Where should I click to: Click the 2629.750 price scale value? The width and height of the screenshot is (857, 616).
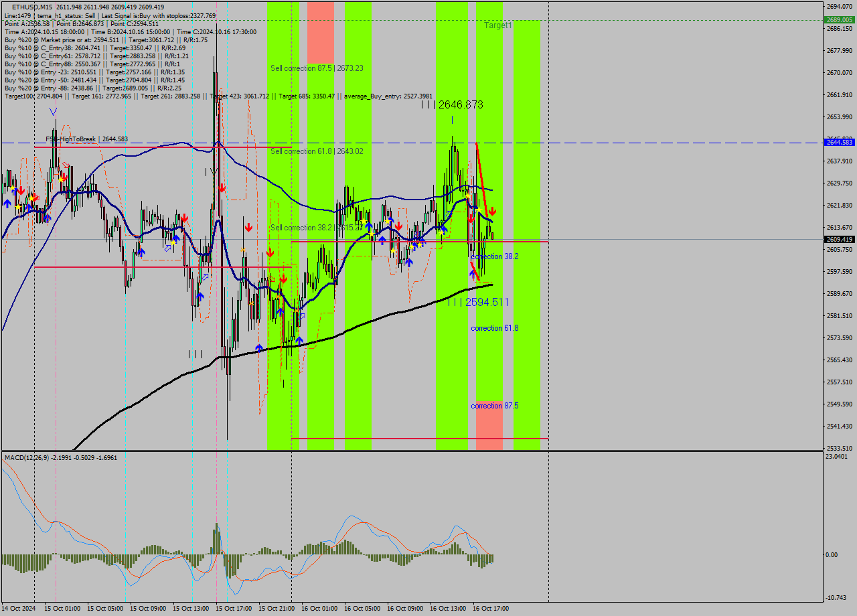point(840,183)
